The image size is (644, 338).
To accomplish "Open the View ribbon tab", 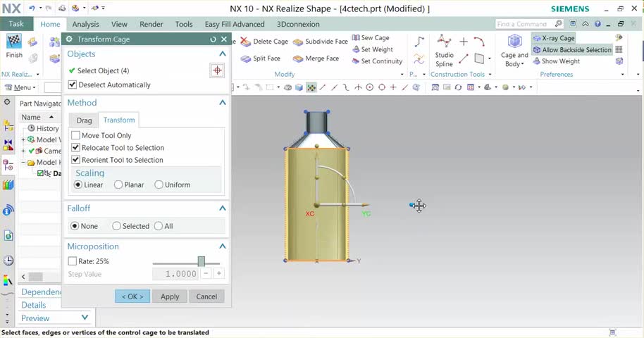I will click(x=119, y=24).
